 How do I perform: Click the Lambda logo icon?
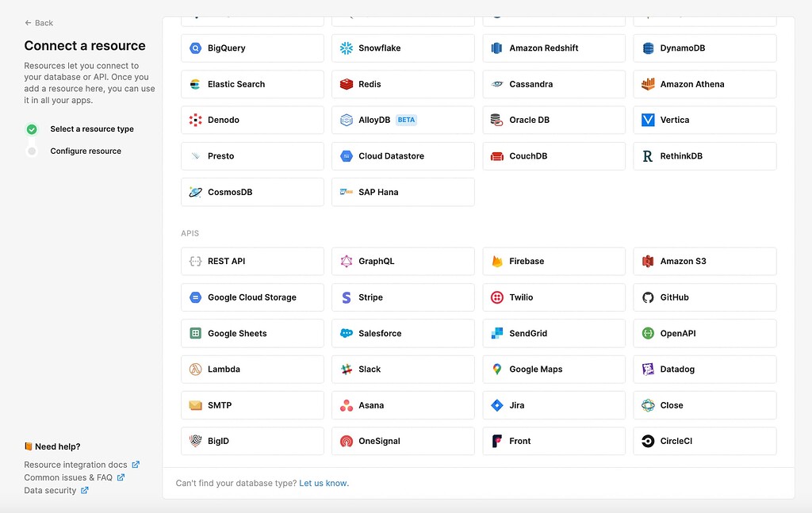[x=195, y=369]
